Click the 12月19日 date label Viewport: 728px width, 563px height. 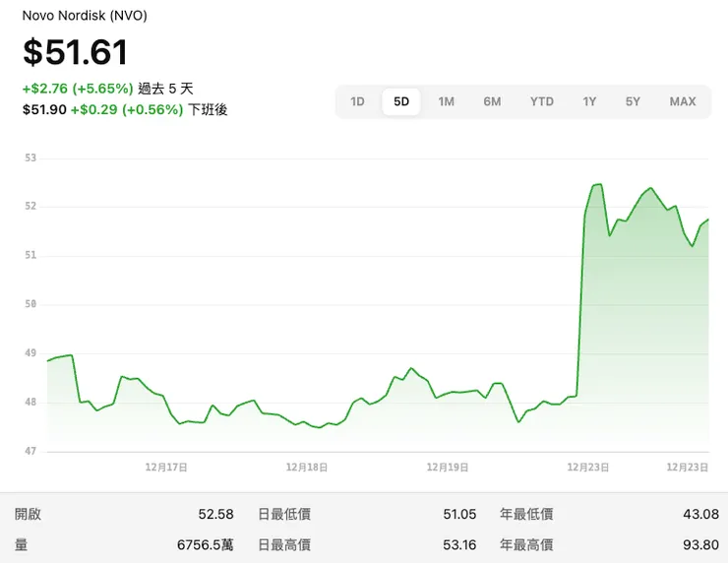coord(448,468)
